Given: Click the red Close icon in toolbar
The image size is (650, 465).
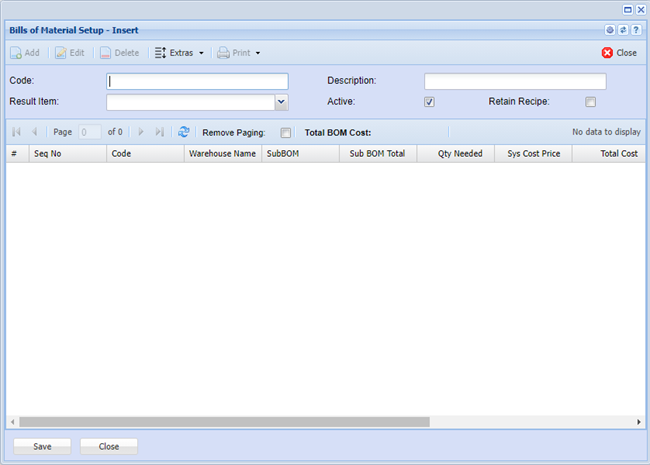Looking at the screenshot, I should (x=607, y=53).
